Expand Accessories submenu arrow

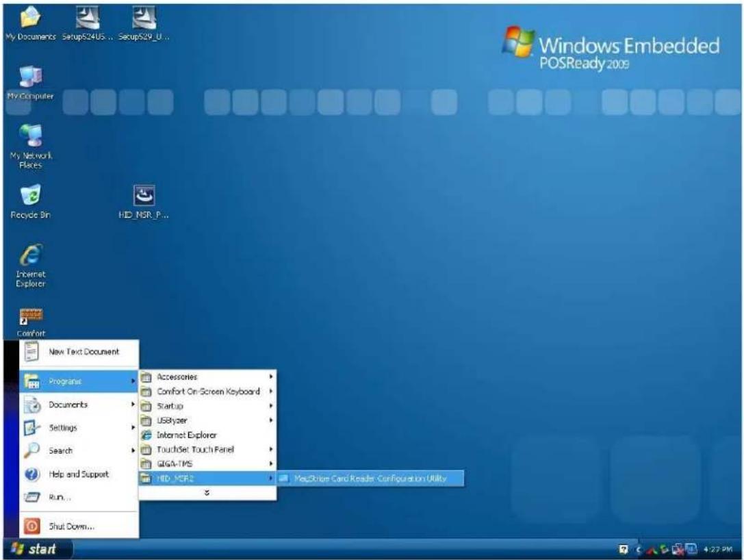point(271,377)
